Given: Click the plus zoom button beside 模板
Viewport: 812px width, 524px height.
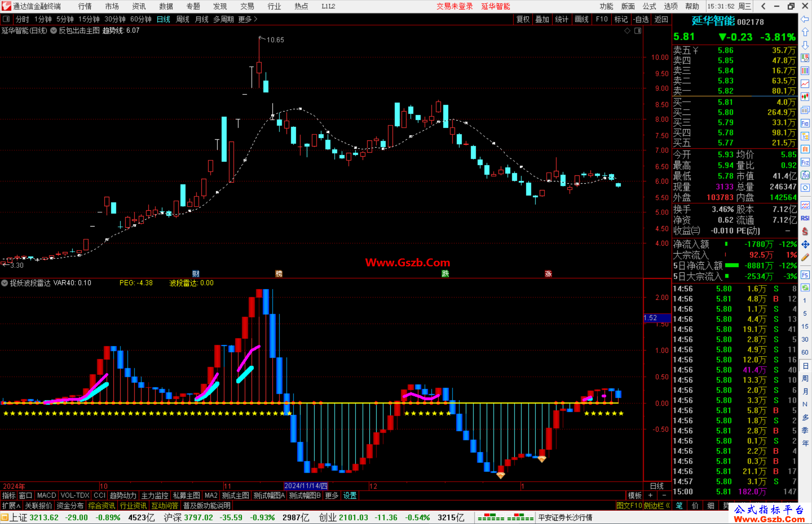Looking at the screenshot, I should pos(651,495).
